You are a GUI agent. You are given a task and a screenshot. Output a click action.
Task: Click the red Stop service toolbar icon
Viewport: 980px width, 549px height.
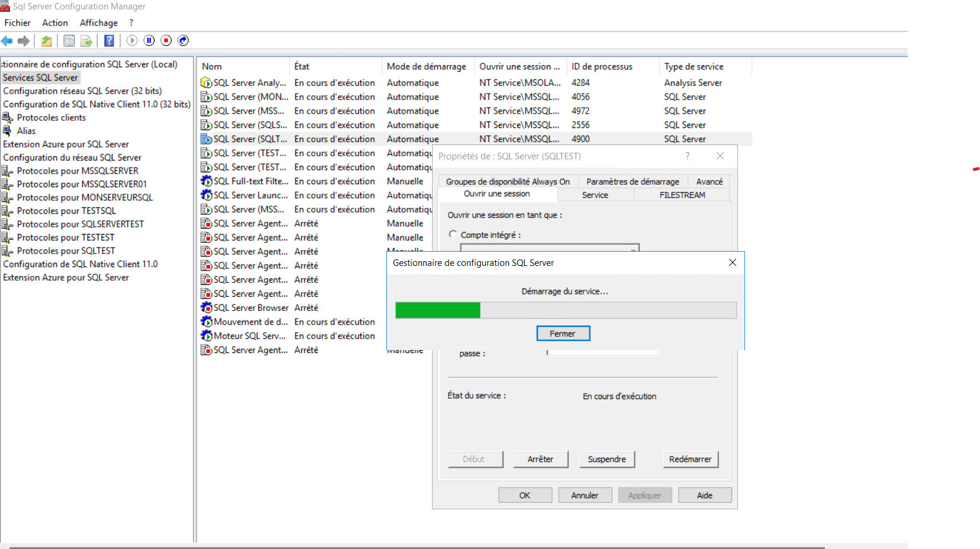click(x=166, y=40)
